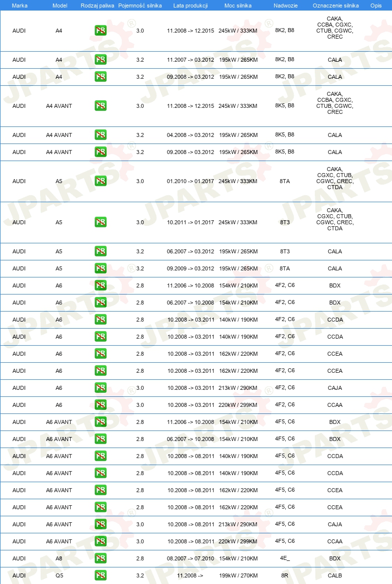Click fuel icon for A4 AVANT 3.0 row
This screenshot has height=584, width=392.
tap(101, 106)
